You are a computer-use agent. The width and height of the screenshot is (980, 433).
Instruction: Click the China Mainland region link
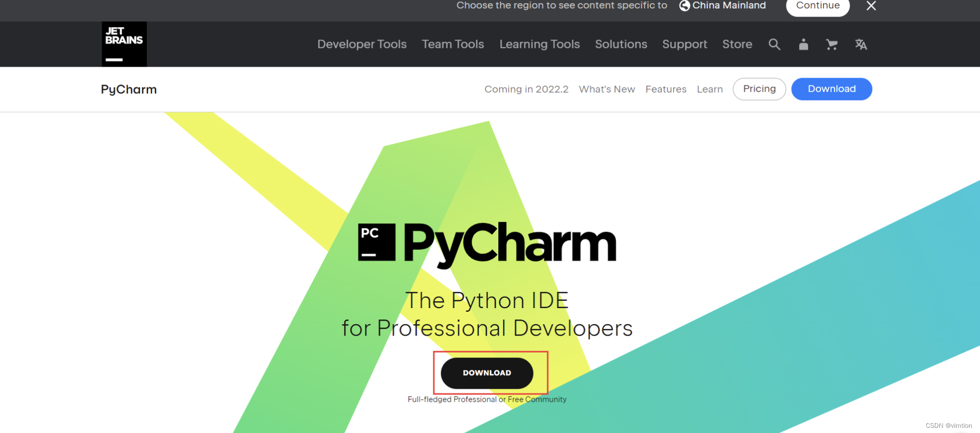click(x=729, y=6)
